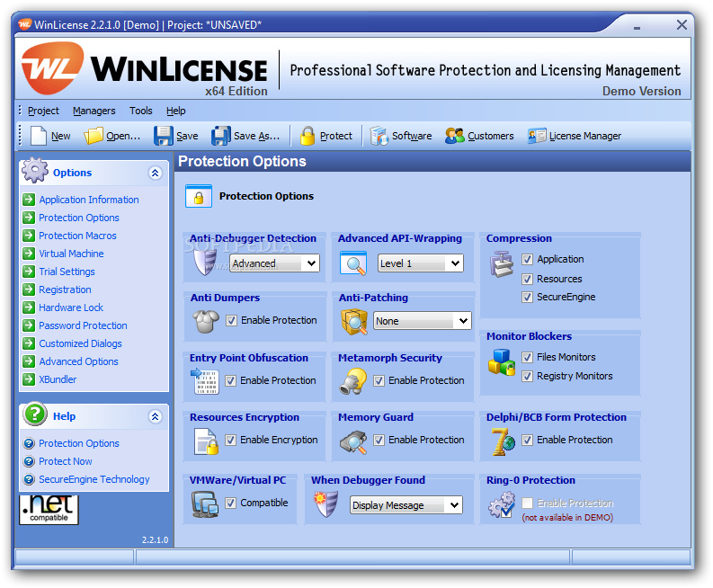Toggle Compression SecureEngine checkbox

527,297
